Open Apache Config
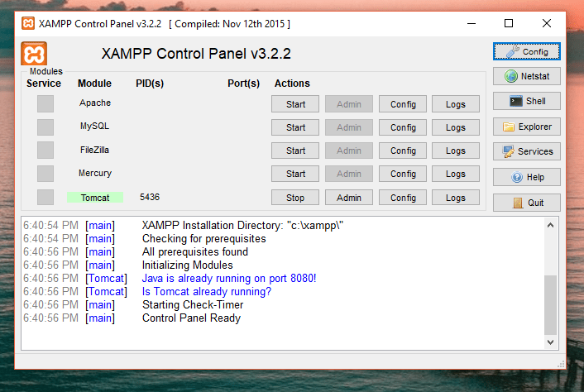The width and height of the screenshot is (584, 392). (403, 104)
